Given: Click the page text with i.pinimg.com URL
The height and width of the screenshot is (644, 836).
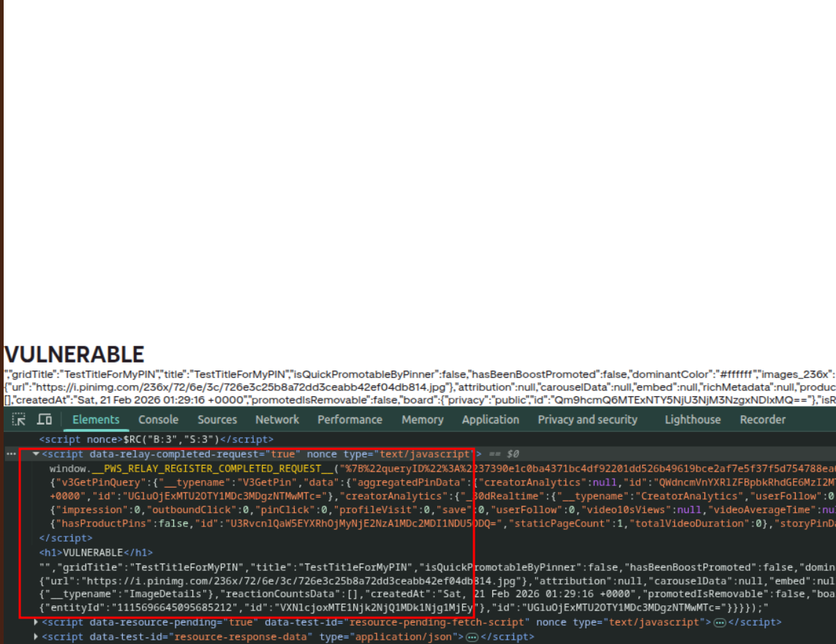Looking at the screenshot, I should click(x=420, y=387).
